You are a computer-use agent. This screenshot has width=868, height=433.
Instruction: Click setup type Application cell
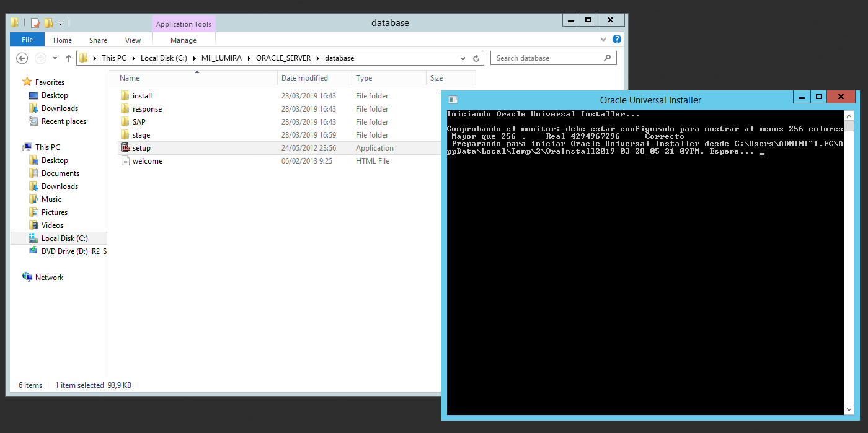tap(374, 148)
